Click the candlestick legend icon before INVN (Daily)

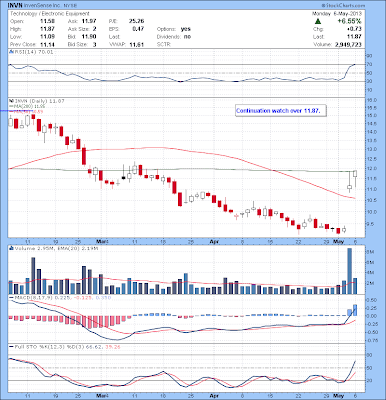[x=11, y=101]
